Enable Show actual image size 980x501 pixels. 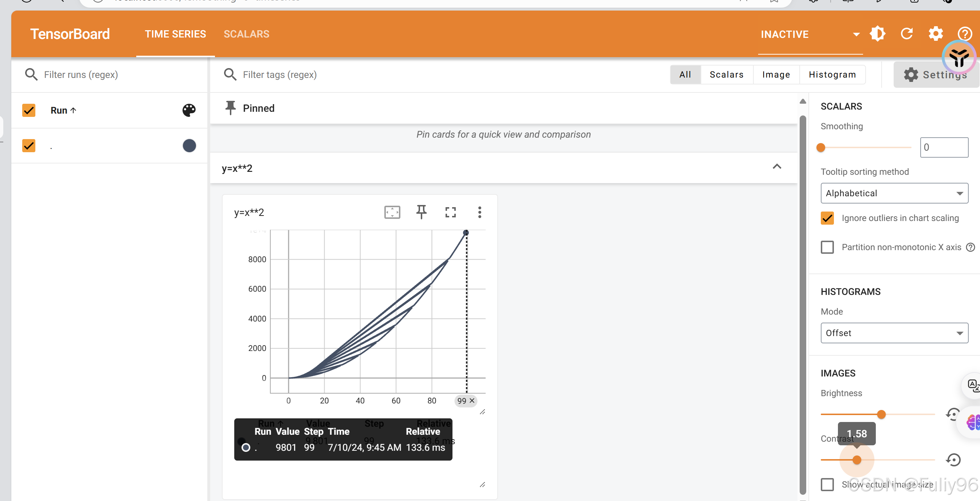tap(827, 485)
